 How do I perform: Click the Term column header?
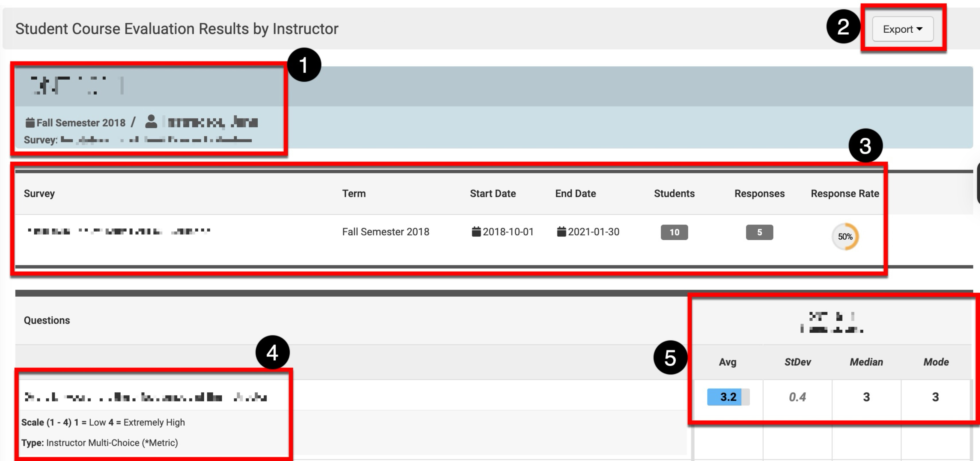(354, 194)
